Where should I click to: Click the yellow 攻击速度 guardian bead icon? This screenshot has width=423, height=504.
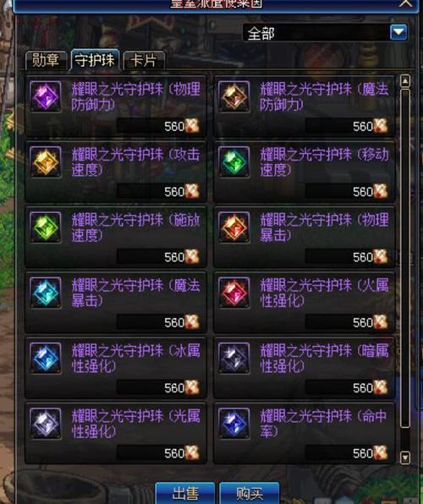pos(46,162)
